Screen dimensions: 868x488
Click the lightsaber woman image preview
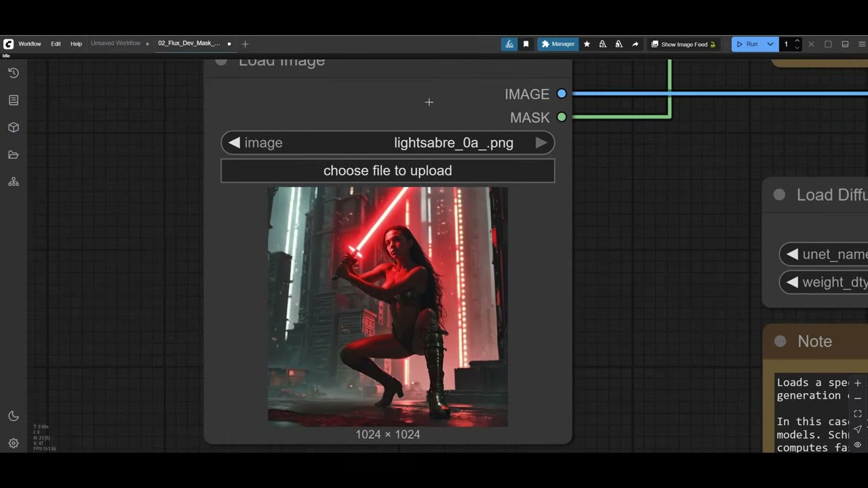click(x=388, y=307)
